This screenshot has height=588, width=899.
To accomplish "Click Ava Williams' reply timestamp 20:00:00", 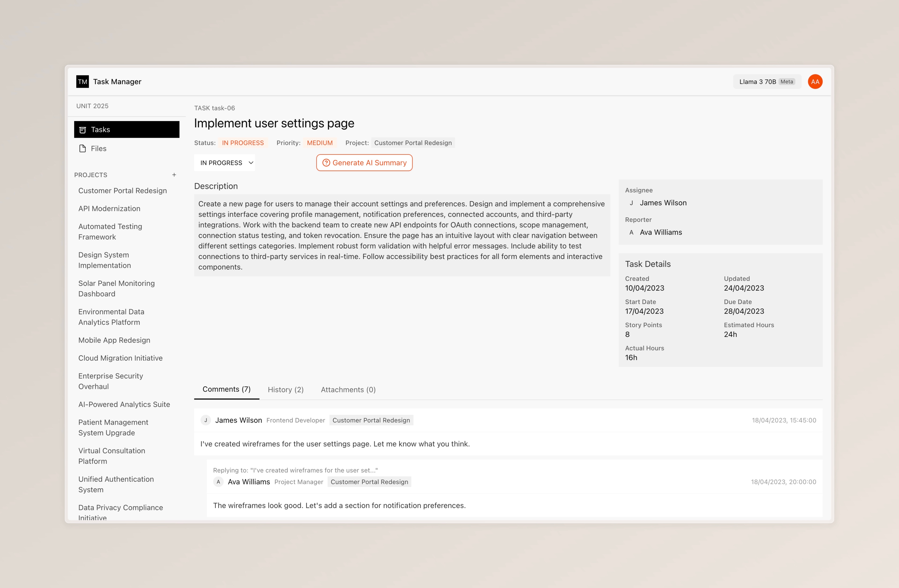I will click(783, 482).
